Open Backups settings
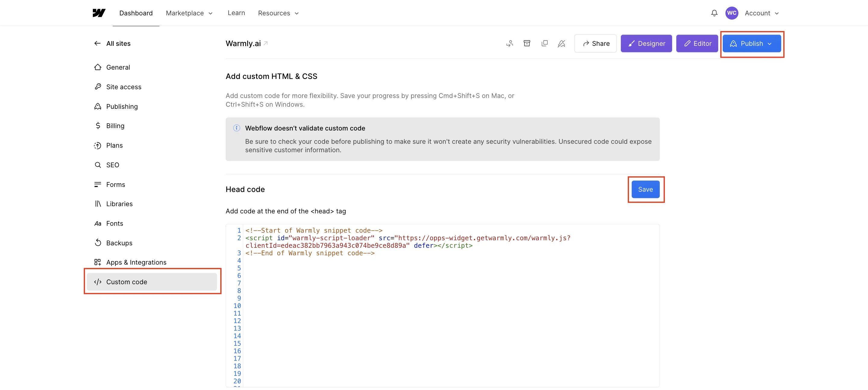The width and height of the screenshot is (868, 390). point(152,243)
